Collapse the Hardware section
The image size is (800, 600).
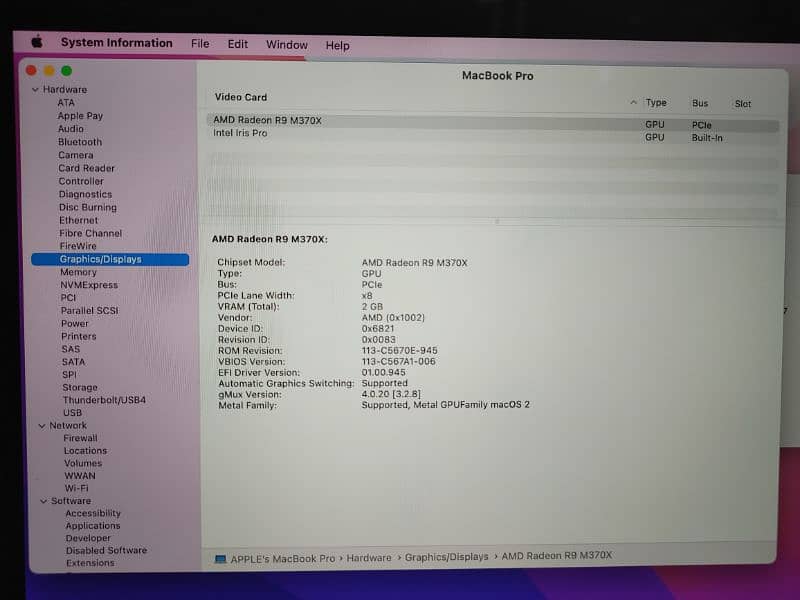tap(35, 90)
